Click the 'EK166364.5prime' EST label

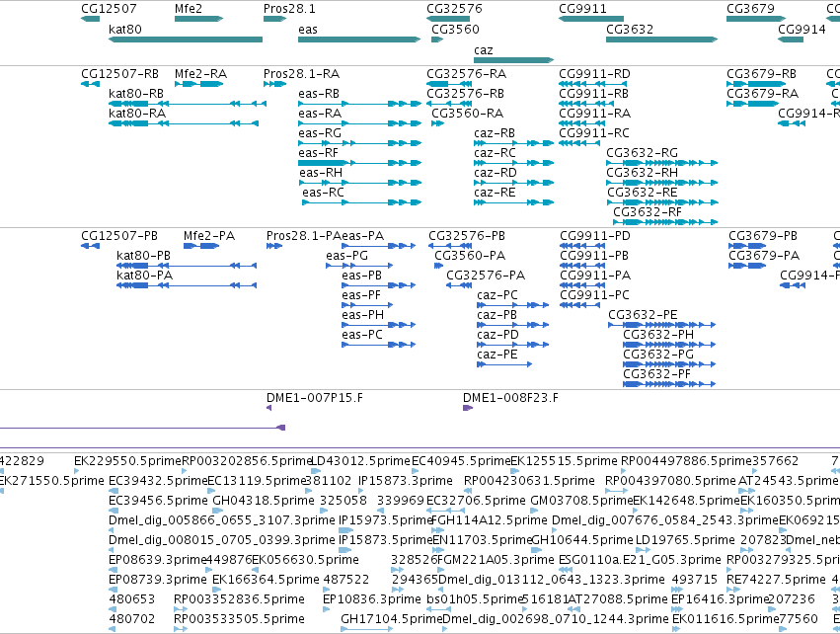click(x=266, y=580)
